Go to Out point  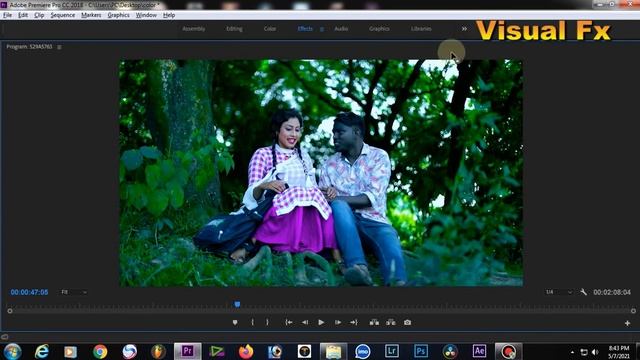[354, 322]
